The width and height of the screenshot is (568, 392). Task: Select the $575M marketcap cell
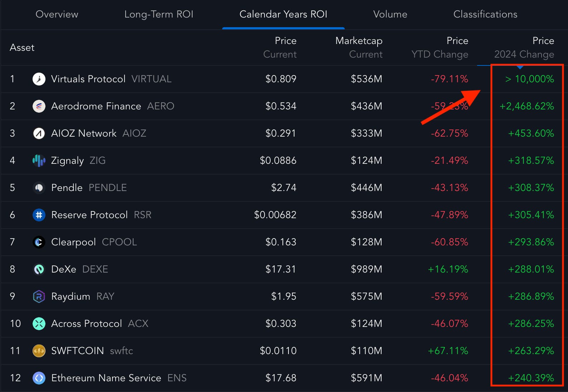366,296
